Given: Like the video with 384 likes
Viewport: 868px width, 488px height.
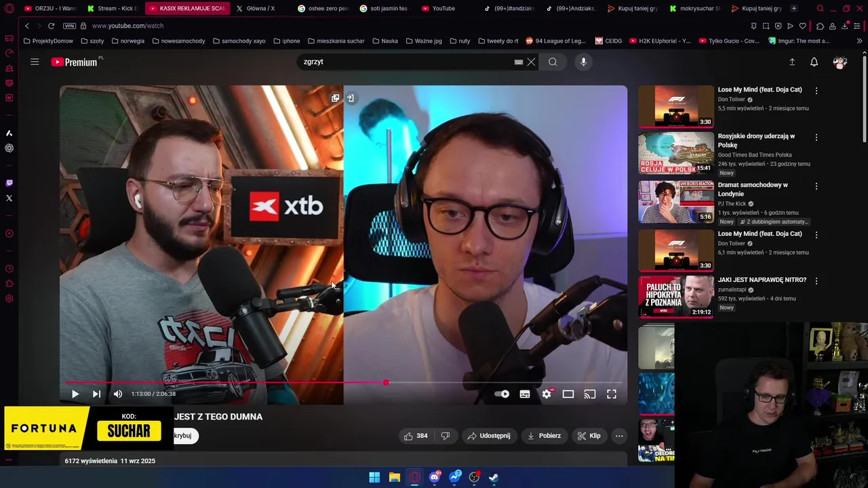Looking at the screenshot, I should 416,436.
